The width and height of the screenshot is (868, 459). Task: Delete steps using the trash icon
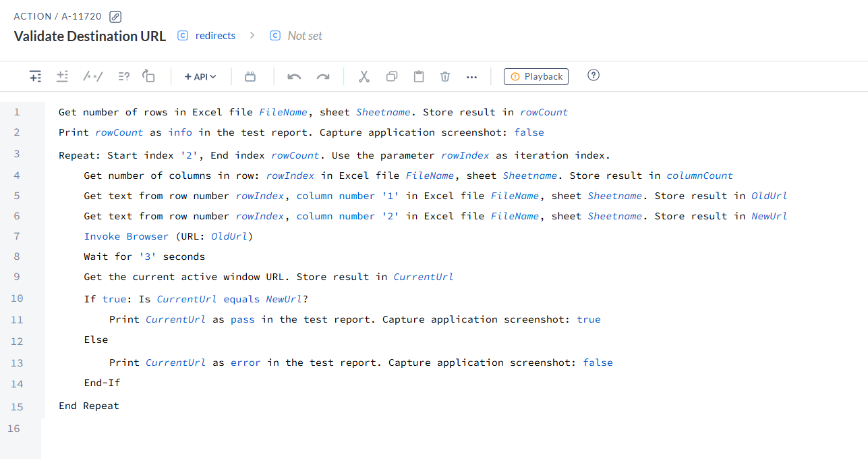pos(444,76)
